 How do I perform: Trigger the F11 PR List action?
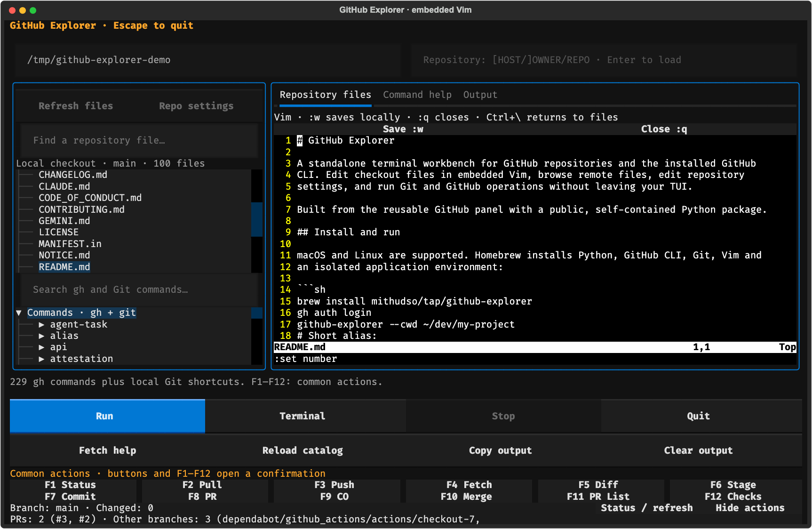point(598,497)
